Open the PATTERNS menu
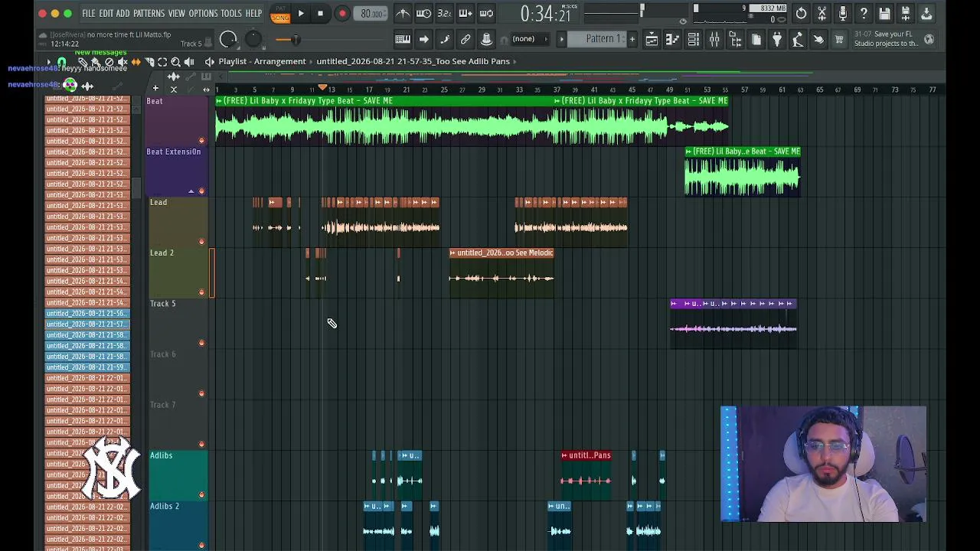 coord(149,13)
